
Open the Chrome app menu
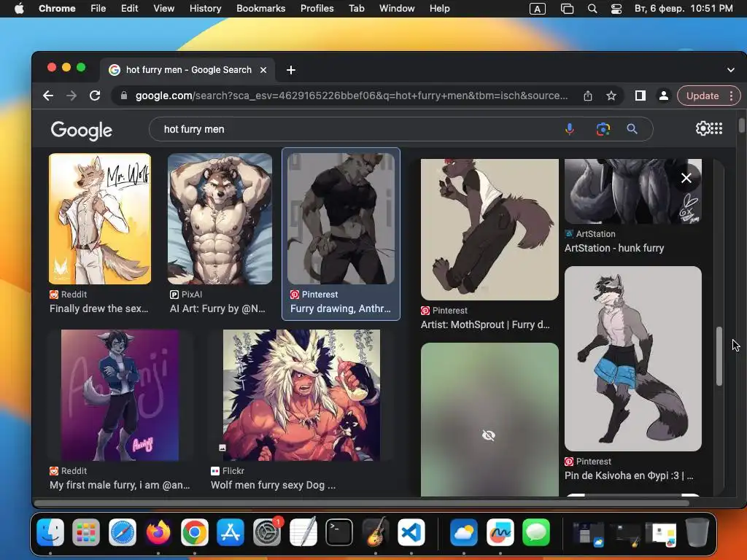tap(57, 9)
